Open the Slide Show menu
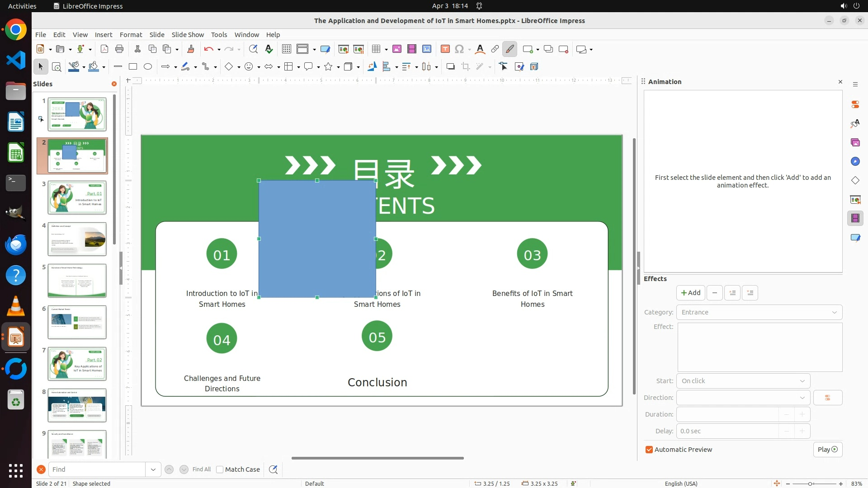 [x=187, y=35]
